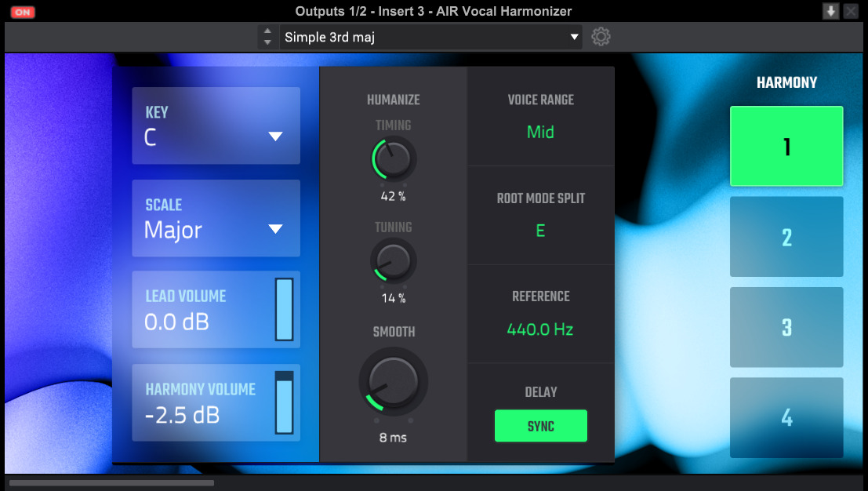Close the AIR Vocal Harmonizer window
868x491 pixels.
[x=851, y=11]
